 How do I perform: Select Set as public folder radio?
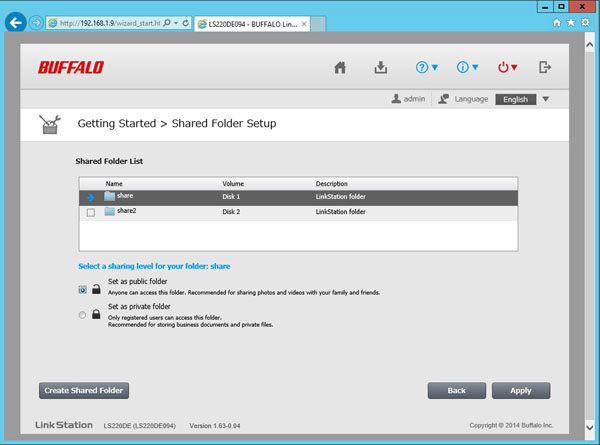pos(82,290)
